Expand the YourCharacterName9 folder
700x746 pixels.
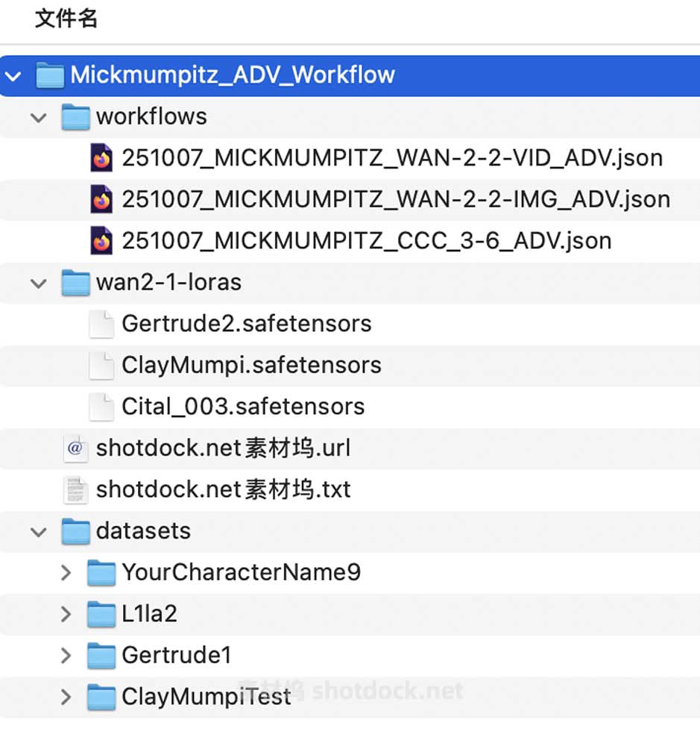pos(66,573)
